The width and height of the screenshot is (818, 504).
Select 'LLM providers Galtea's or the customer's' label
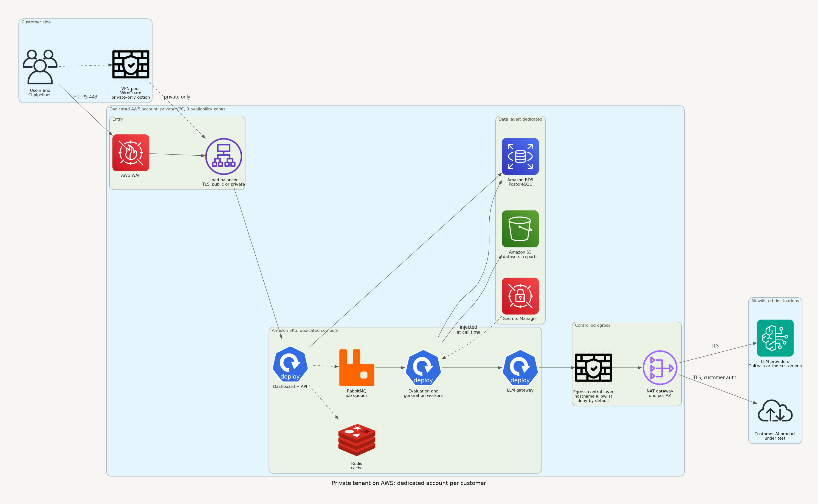tap(775, 364)
